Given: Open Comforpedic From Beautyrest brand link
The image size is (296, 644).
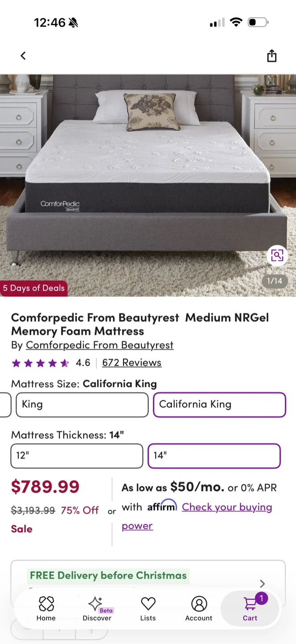Looking at the screenshot, I should click(100, 345).
